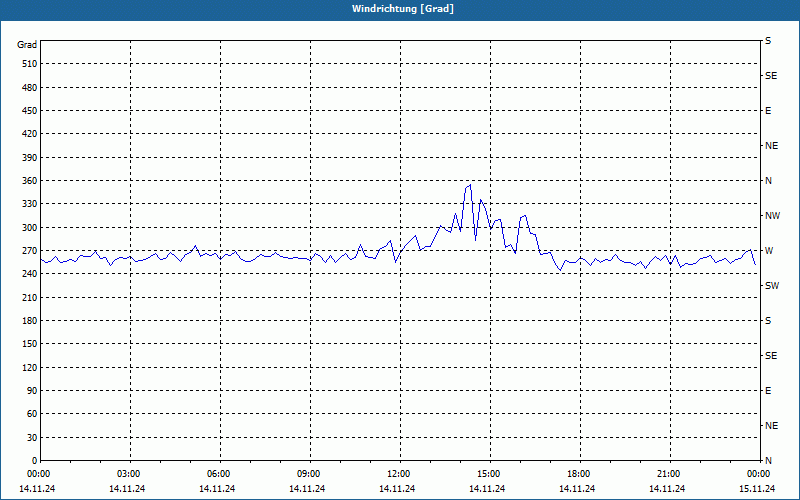The width and height of the screenshot is (800, 500).
Task: Select the y-axis value 390
Action: pyautogui.click(x=30, y=158)
